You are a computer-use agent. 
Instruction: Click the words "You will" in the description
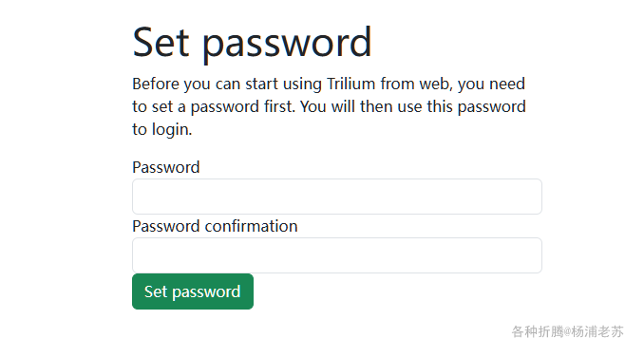pos(328,106)
